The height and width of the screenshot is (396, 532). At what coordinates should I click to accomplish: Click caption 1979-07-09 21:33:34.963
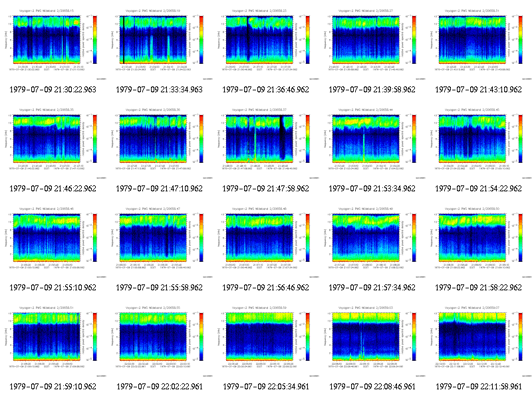(x=159, y=90)
